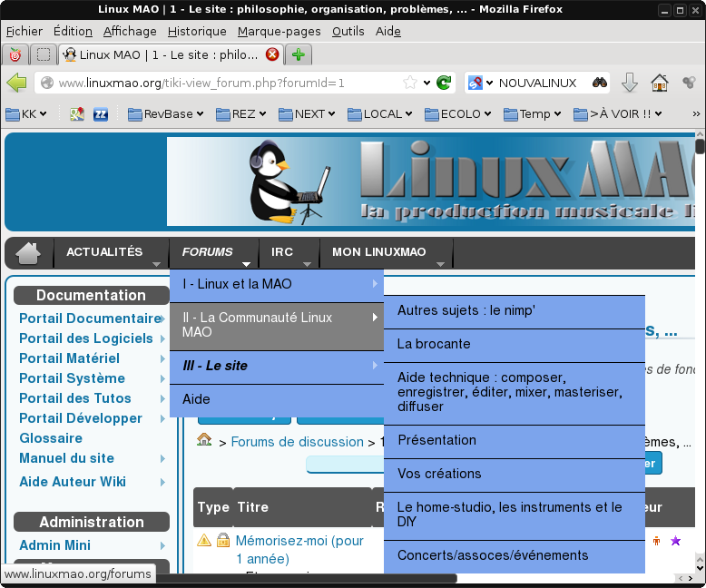Choose Aide technique : composer forum

coord(515,393)
